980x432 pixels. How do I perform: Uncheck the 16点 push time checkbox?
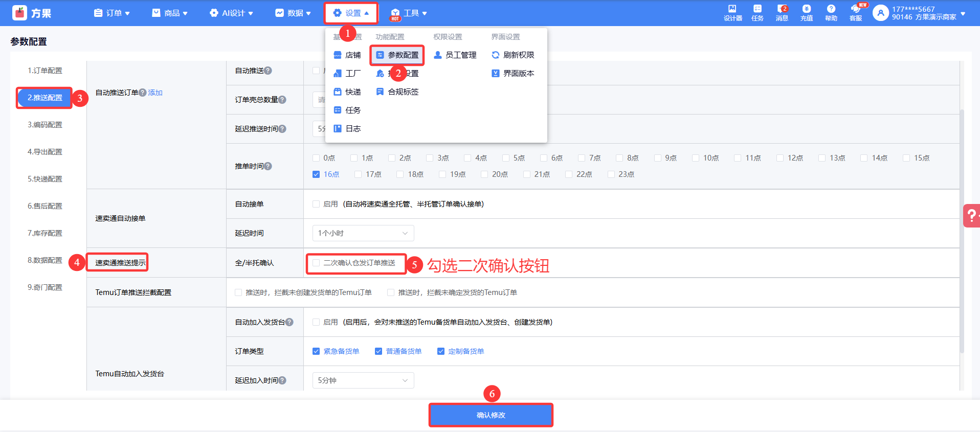click(316, 174)
